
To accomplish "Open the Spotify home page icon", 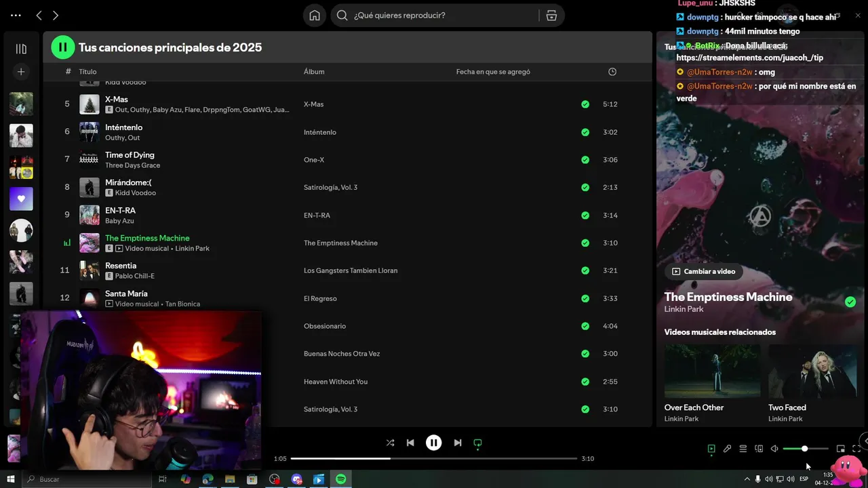I will pyautogui.click(x=315, y=16).
